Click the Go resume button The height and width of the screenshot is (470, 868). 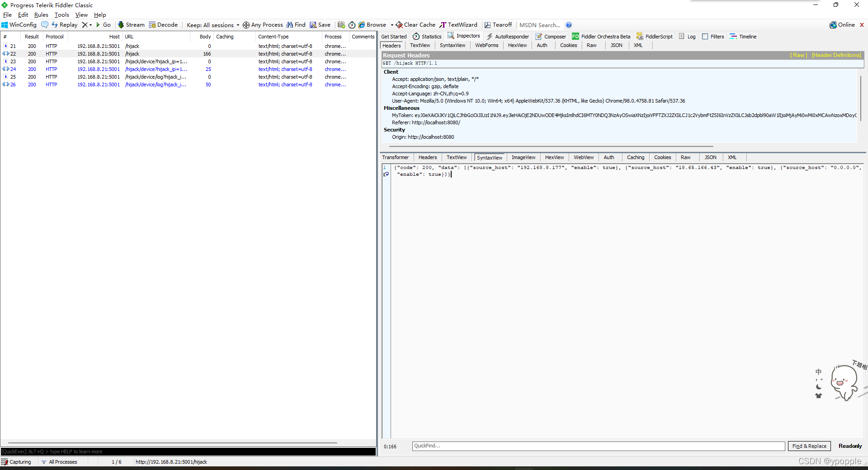tap(103, 25)
